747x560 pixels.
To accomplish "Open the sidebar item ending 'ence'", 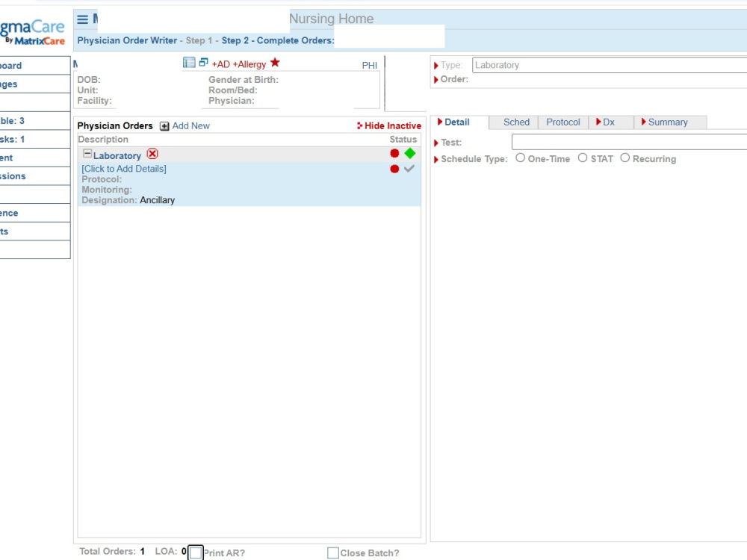I will tap(35, 213).
